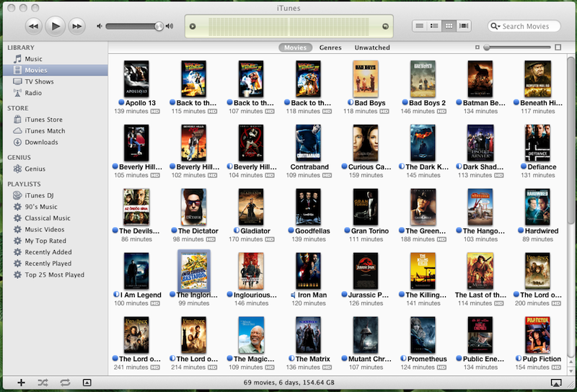The height and width of the screenshot is (392, 577).
Task: Click the unwatched dot beside Bad Boys 2
Action: pyautogui.click(x=405, y=102)
